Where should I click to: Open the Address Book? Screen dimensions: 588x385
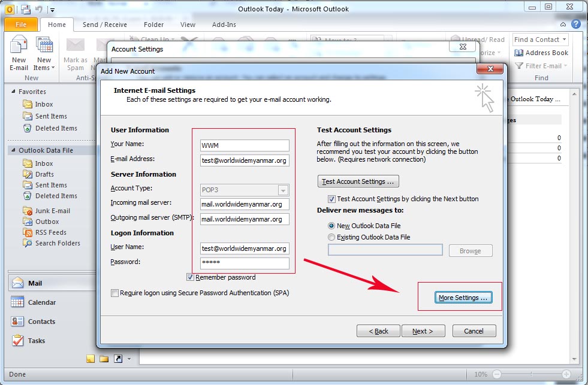pyautogui.click(x=541, y=53)
